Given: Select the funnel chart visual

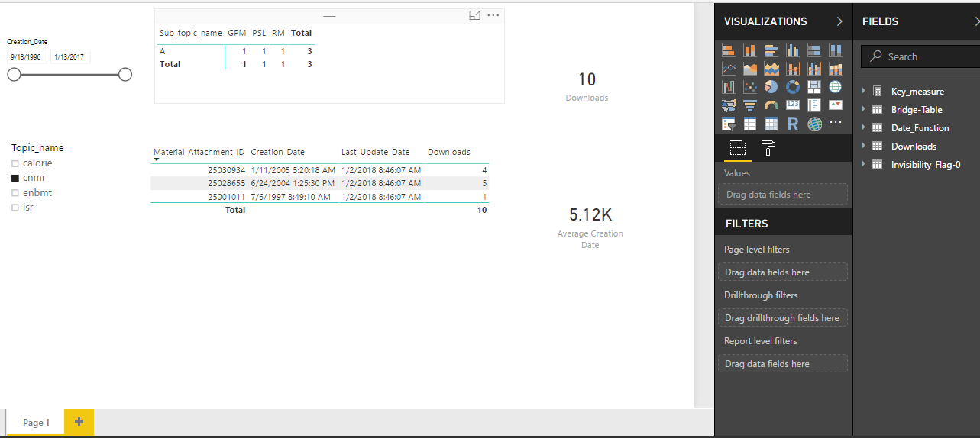Looking at the screenshot, I should (750, 105).
